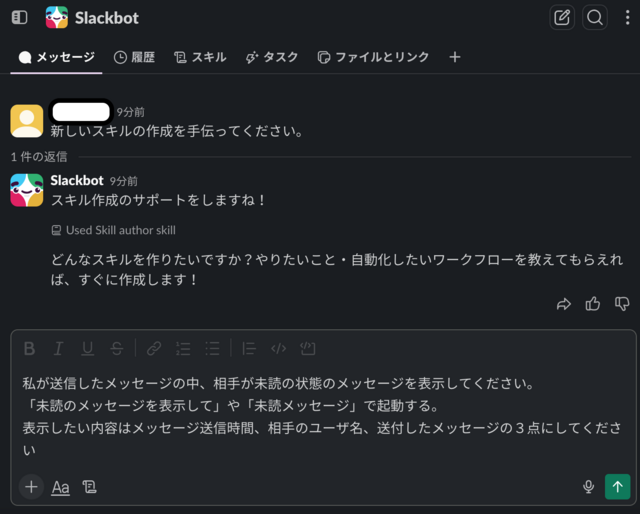
Task: Send the message with green arrow
Action: click(x=618, y=487)
